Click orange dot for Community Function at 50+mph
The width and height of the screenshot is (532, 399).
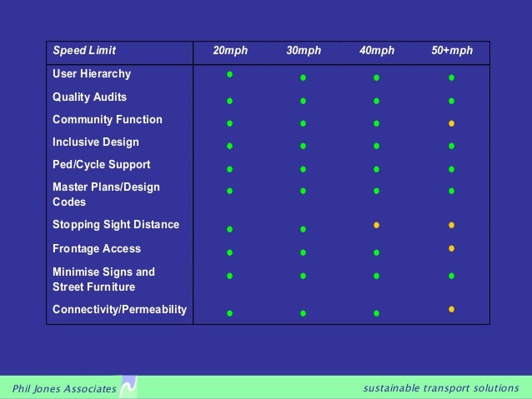452,123
